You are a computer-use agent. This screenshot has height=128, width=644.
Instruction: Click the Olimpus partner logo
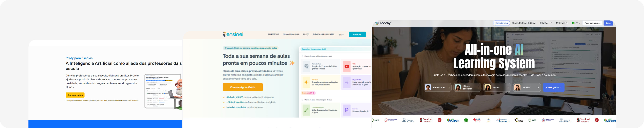488,120
